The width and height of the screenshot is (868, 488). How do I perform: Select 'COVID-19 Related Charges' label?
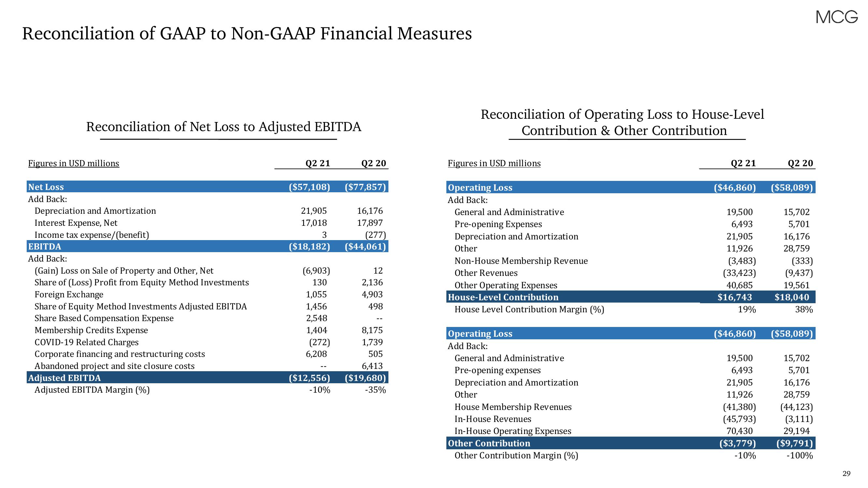click(86, 342)
